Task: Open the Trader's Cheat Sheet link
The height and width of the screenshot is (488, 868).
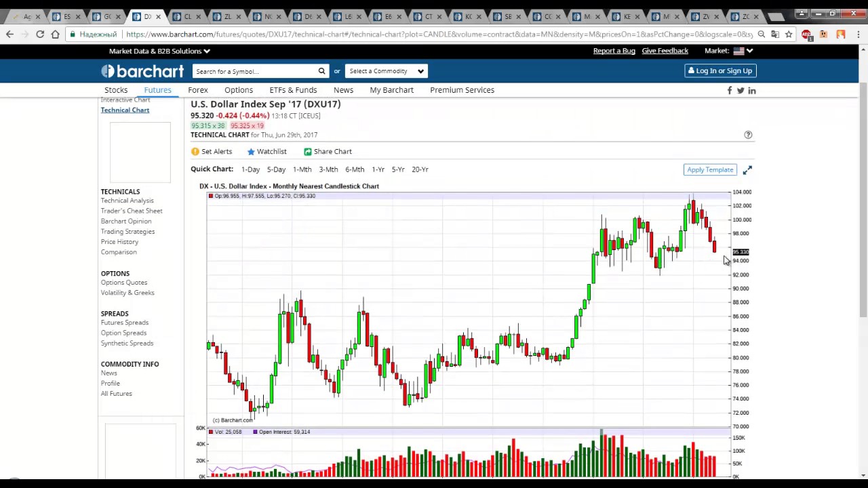Action: click(x=132, y=211)
